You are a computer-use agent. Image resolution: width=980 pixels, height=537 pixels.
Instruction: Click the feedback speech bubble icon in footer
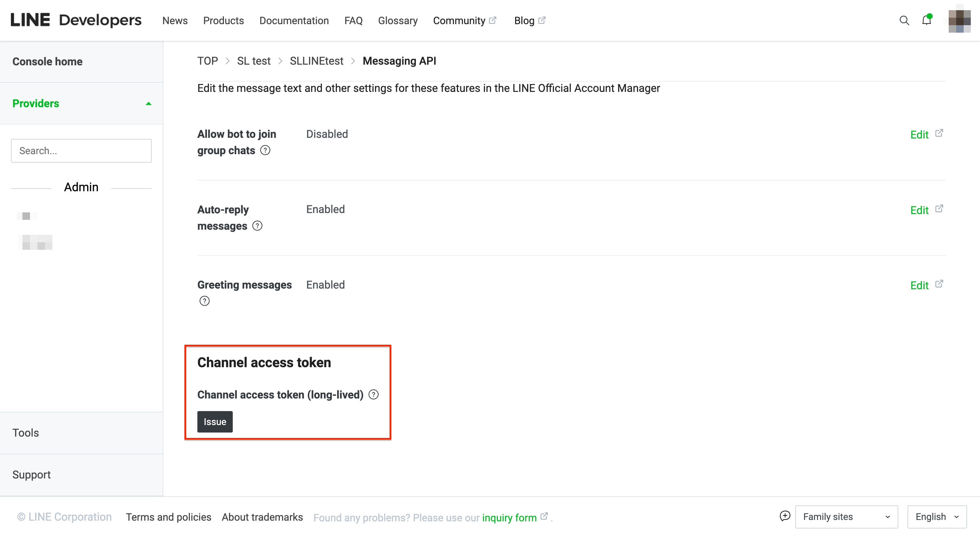tap(785, 516)
